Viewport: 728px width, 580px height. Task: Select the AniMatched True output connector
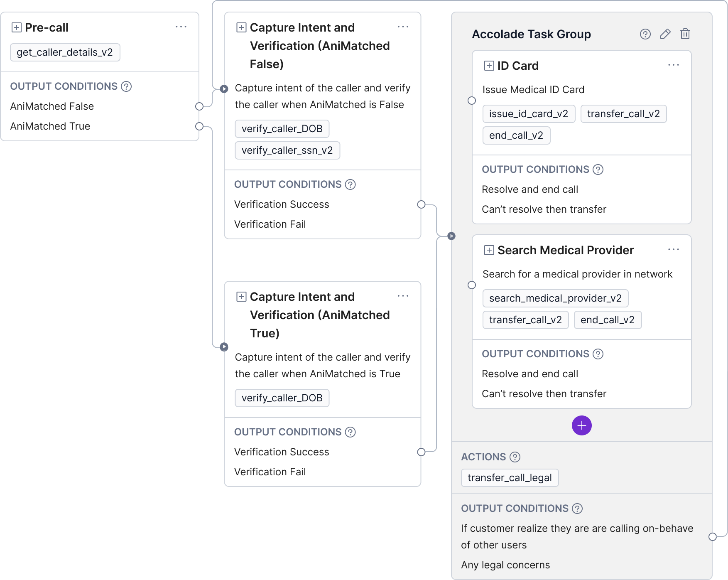pyautogui.click(x=199, y=126)
